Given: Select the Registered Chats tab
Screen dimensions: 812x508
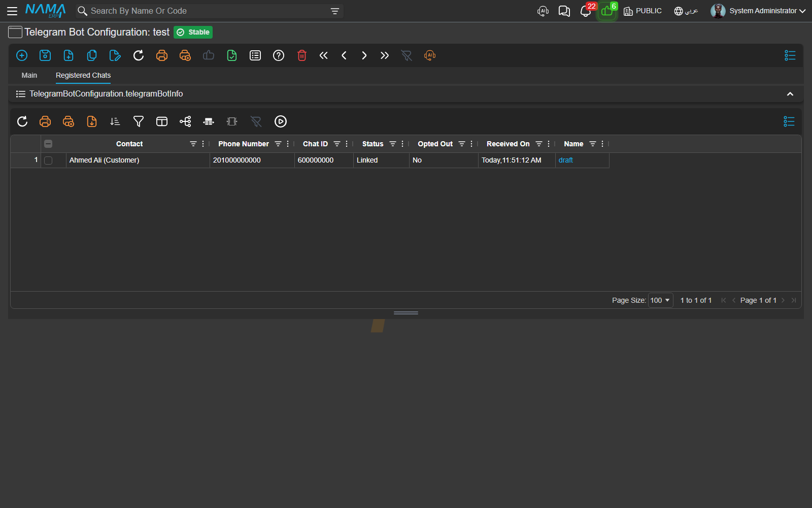Looking at the screenshot, I should point(83,75).
